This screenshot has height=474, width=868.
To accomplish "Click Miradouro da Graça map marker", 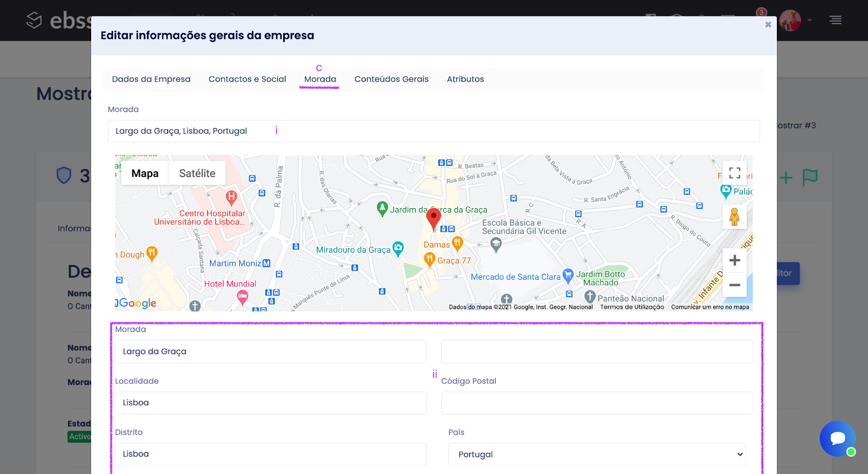I will pos(398,248).
